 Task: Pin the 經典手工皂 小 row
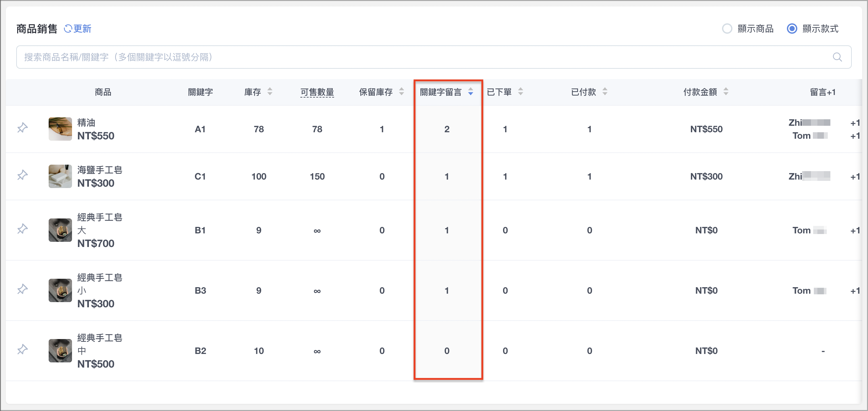[x=22, y=289]
